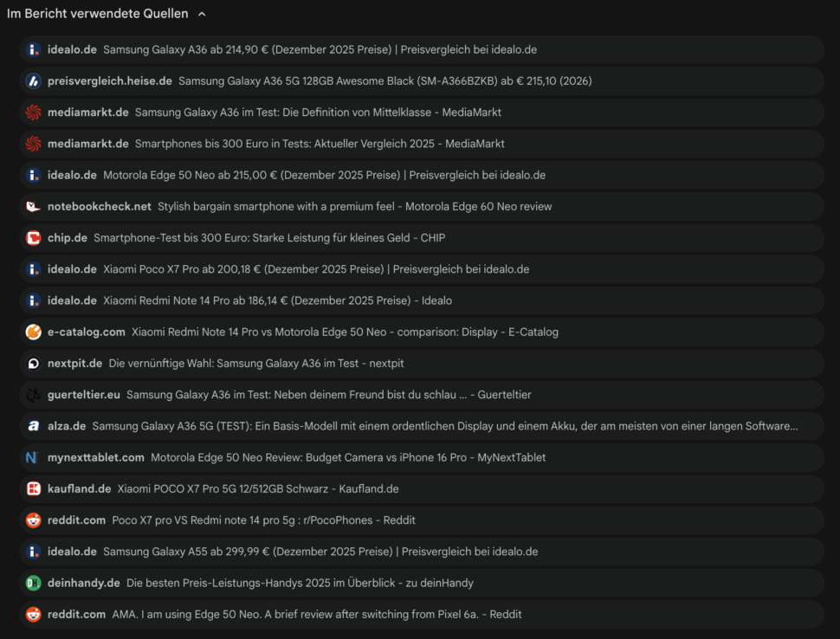Click the kaufland.de red favicon
The height and width of the screenshot is (639, 840).
point(33,489)
